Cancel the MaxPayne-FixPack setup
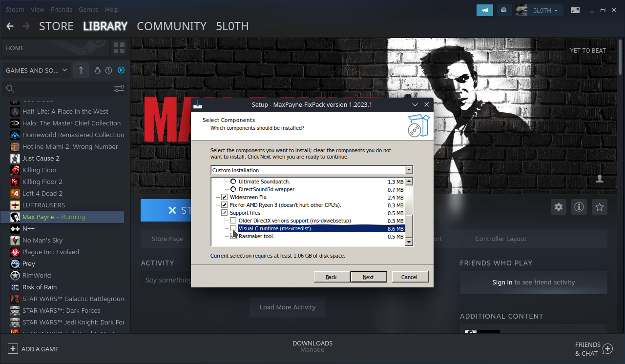The image size is (625, 364). (409, 277)
